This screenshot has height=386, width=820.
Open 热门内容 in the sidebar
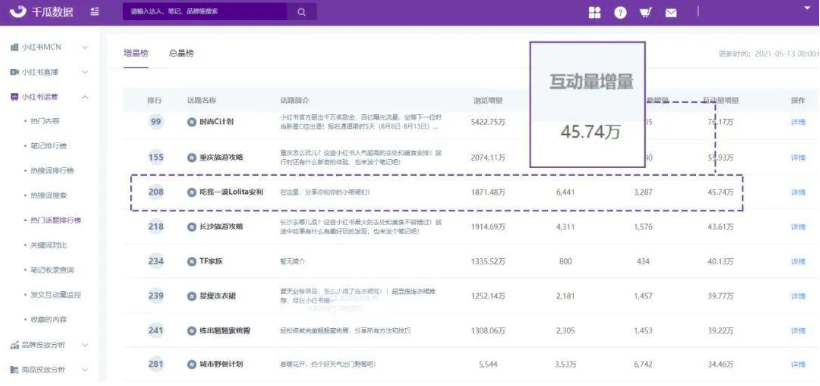click(45, 121)
